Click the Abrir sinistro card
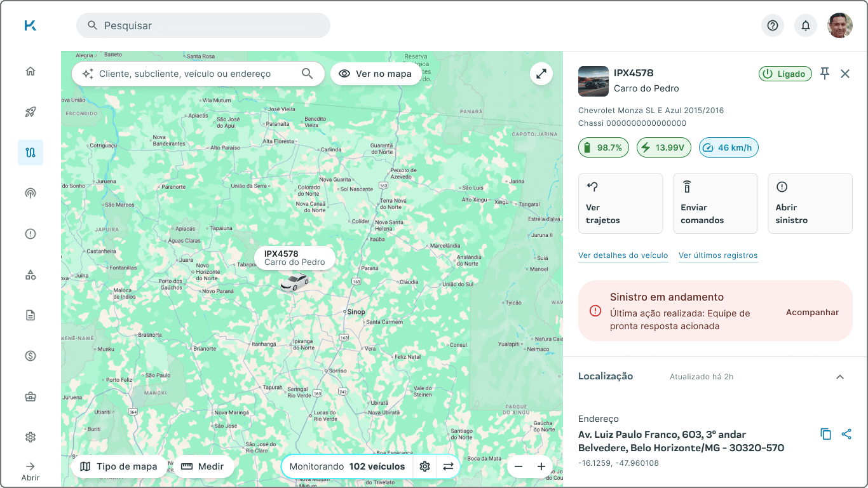The height and width of the screenshot is (488, 868). pos(810,203)
